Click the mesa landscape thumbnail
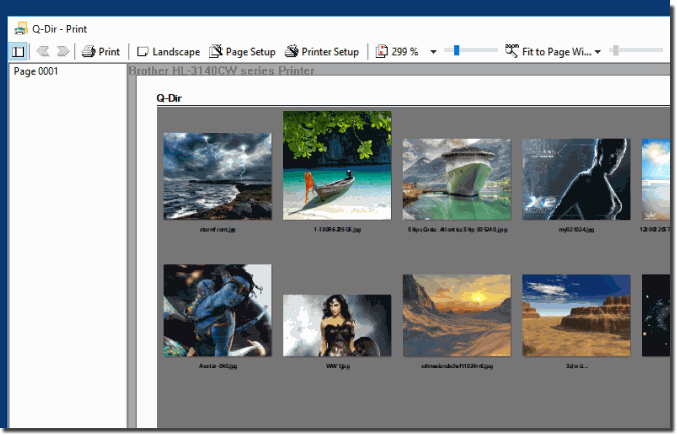677x435 pixels. click(x=576, y=315)
